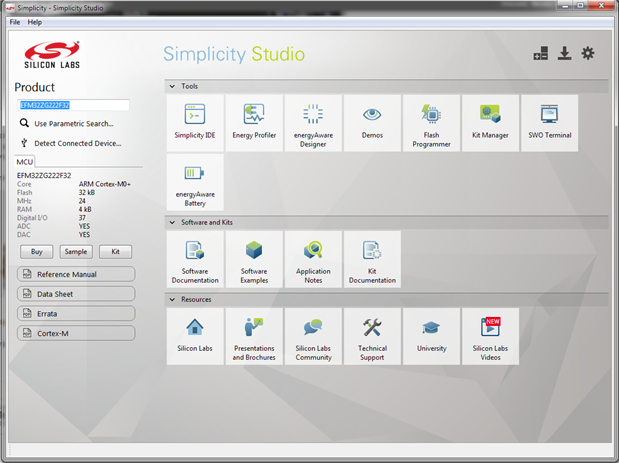Open Software Examples
The height and width of the screenshot is (463, 619).
click(x=254, y=259)
